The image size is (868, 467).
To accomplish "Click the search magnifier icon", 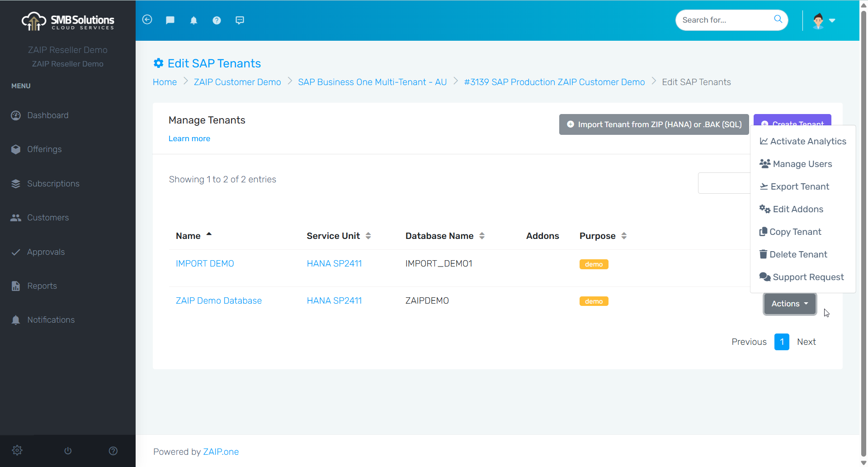I will (778, 19).
